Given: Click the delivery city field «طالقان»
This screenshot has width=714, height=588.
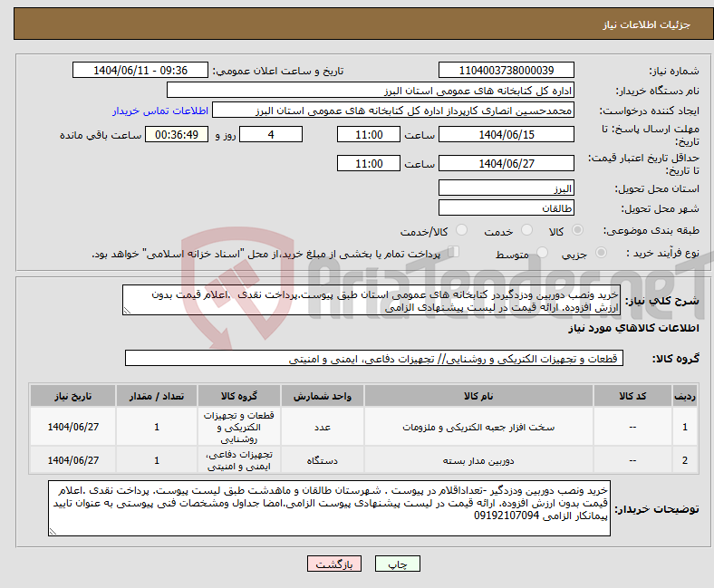Looking at the screenshot, I should (506, 207).
